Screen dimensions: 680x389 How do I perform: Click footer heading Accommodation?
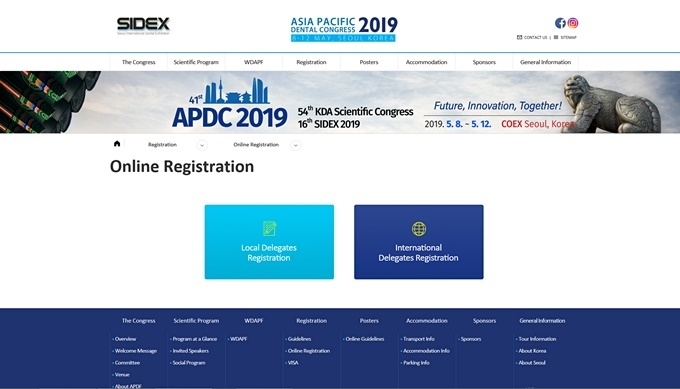click(427, 321)
